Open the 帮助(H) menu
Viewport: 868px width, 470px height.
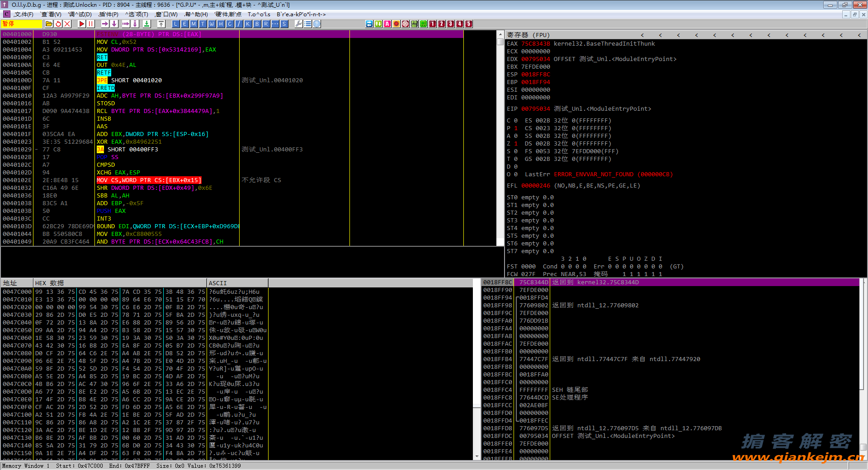196,14
